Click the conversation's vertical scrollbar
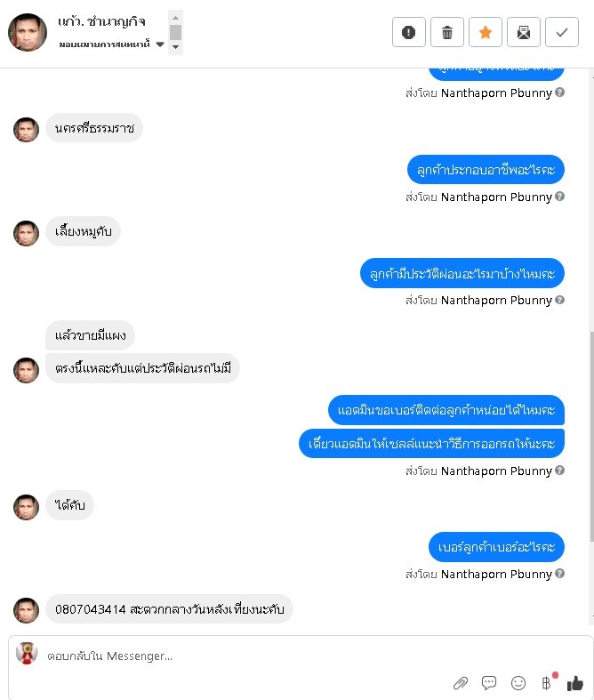Image resolution: width=594 pixels, height=700 pixels. click(x=591, y=436)
